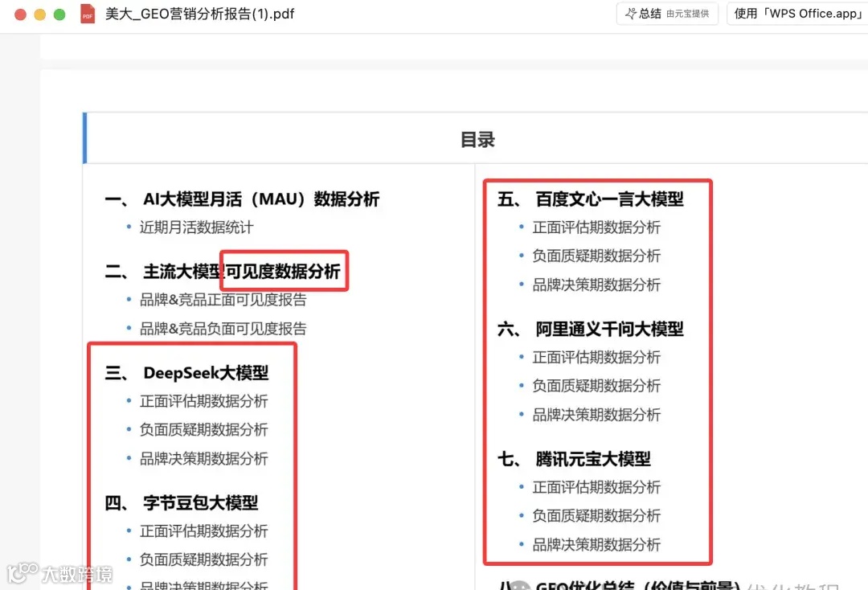The width and height of the screenshot is (868, 590).
Task: Click 品牌&竞品正面可见度报告 entry
Action: pyautogui.click(x=223, y=300)
